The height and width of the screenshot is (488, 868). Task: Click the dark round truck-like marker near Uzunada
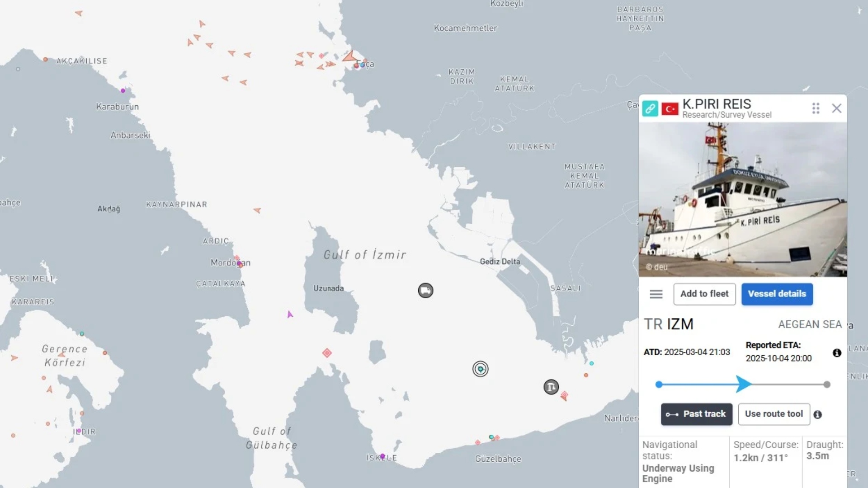point(425,291)
